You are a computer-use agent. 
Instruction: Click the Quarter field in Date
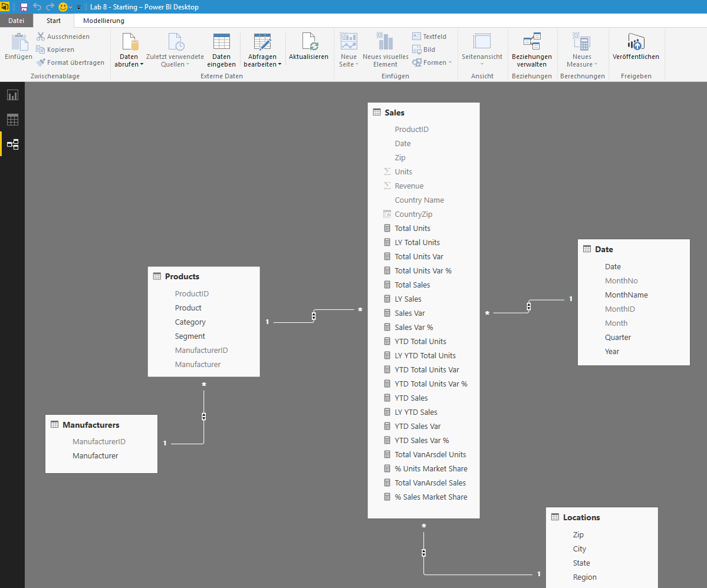618,338
